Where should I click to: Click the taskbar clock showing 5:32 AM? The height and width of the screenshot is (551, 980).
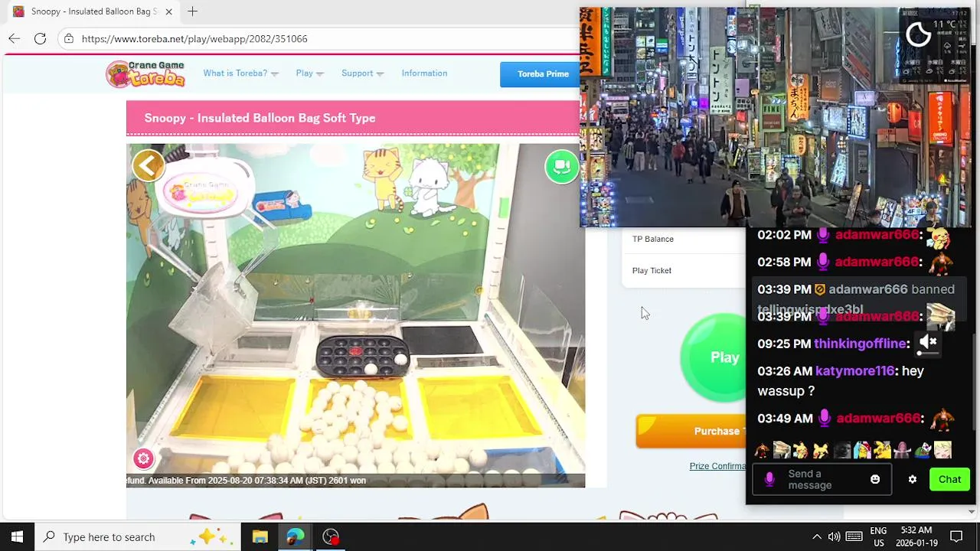916,536
